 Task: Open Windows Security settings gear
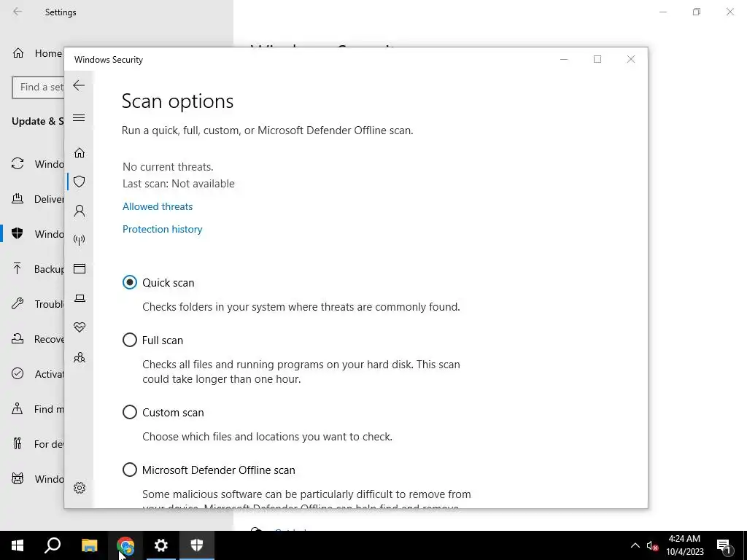[x=80, y=488]
